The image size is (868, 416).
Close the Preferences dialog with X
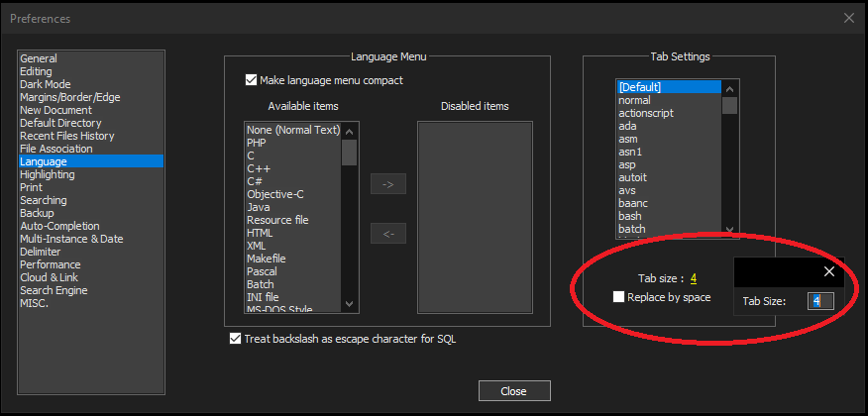(848, 18)
